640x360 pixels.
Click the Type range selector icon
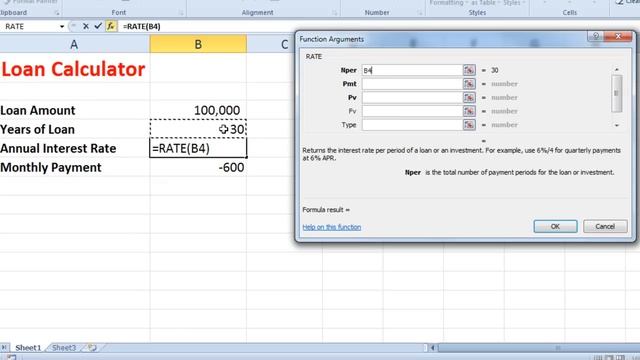(x=469, y=124)
